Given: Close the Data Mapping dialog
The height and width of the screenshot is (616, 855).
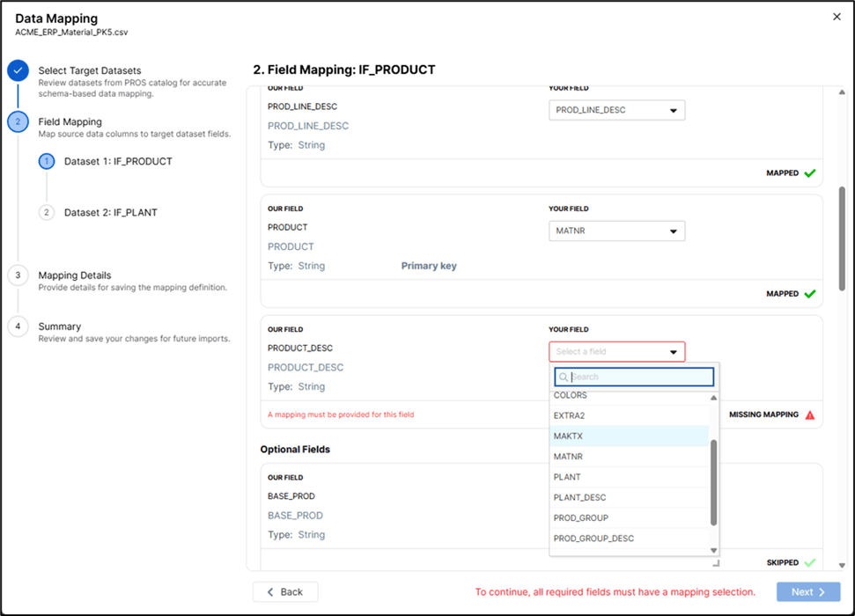Looking at the screenshot, I should [837, 17].
